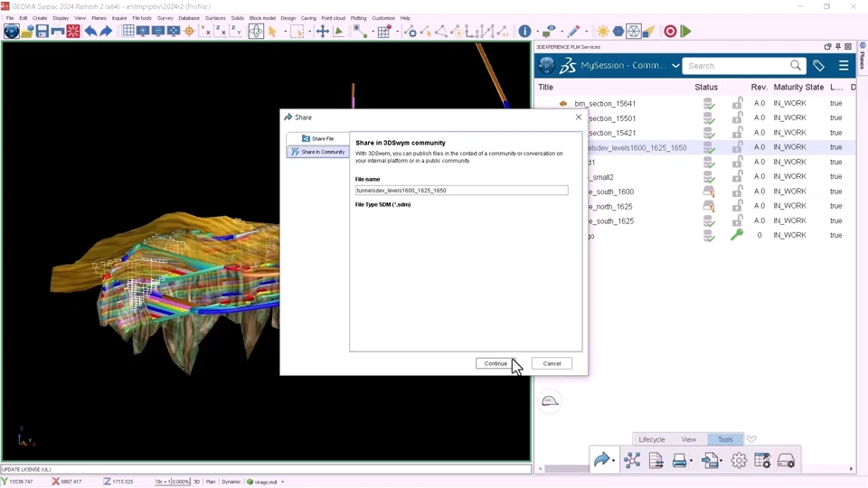
Task: Click the compare document icon in Tools
Action: coord(656,460)
